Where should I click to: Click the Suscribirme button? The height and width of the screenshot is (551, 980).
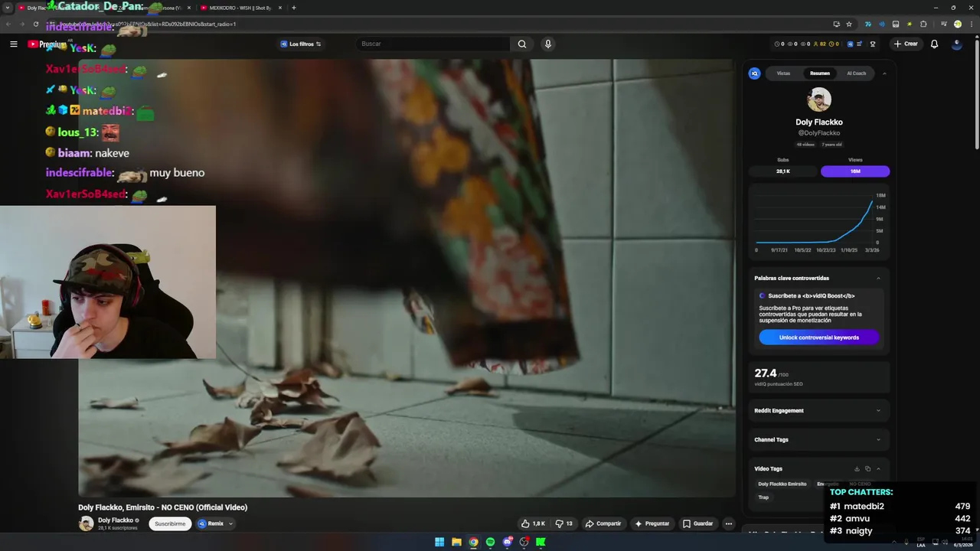pyautogui.click(x=170, y=523)
